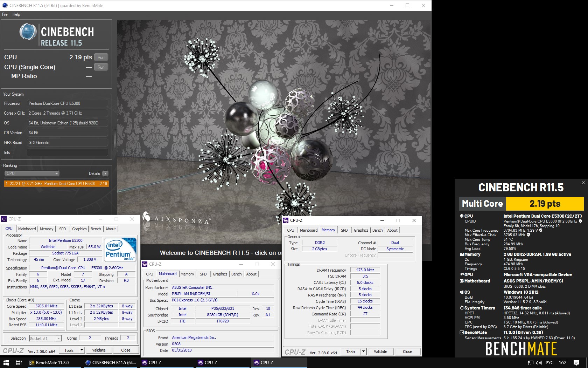Viewport: 588px width, 368px height.
Task: Switch to Mainboard tab in CPU-Z CPU window
Action: [27, 229]
